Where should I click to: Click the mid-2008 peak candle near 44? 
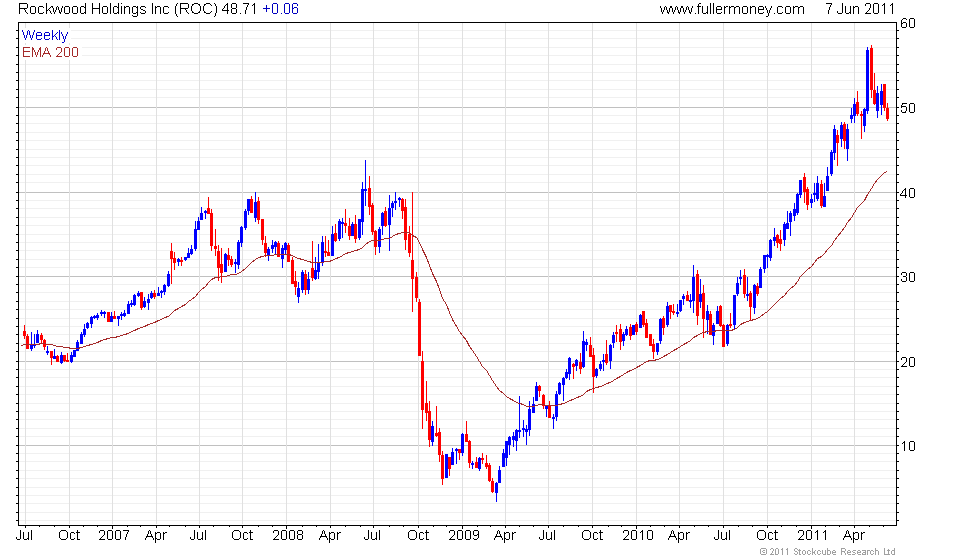click(366, 182)
